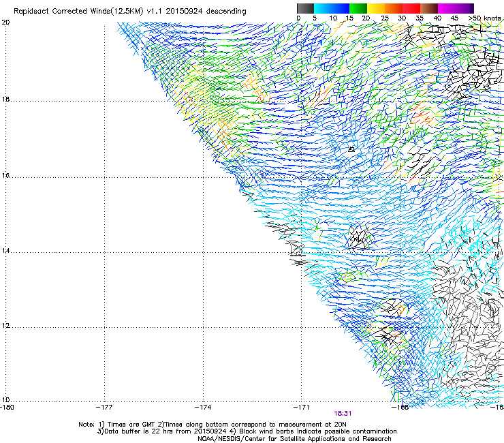Click the legend tick label '30'

pos(402,18)
